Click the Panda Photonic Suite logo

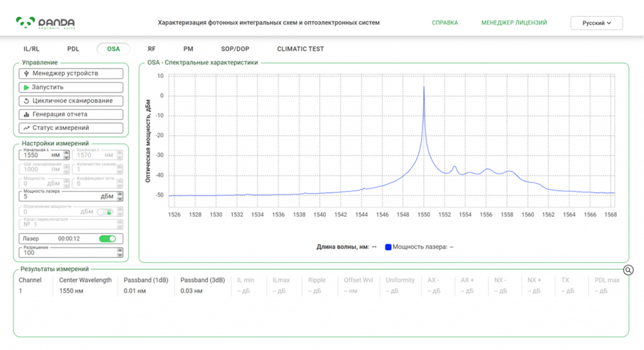pyautogui.click(x=45, y=23)
